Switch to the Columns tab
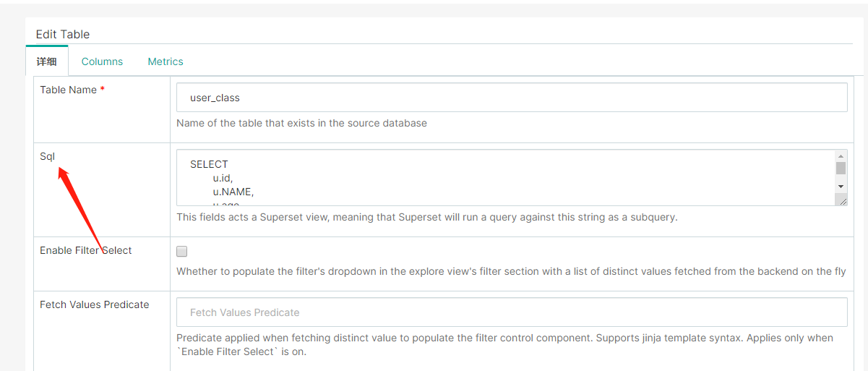 [x=102, y=61]
